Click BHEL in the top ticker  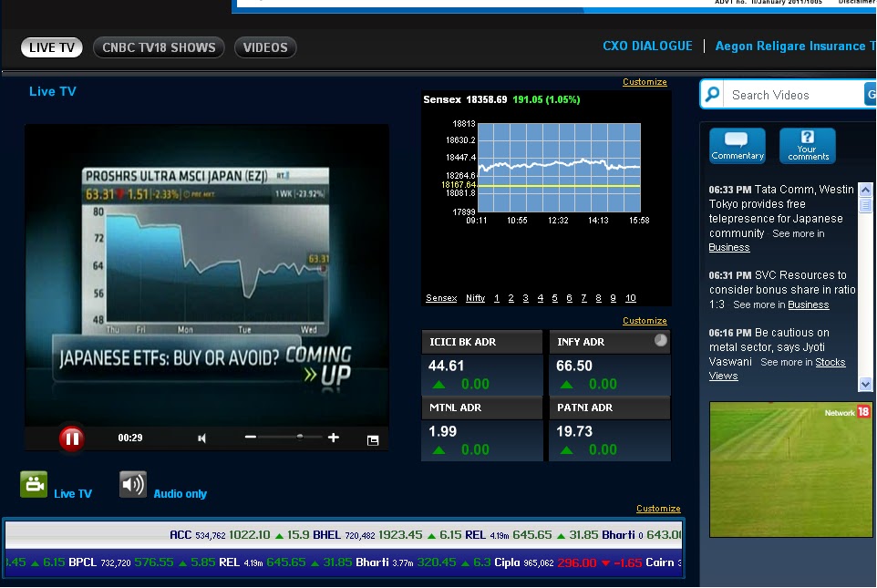pyautogui.click(x=326, y=535)
